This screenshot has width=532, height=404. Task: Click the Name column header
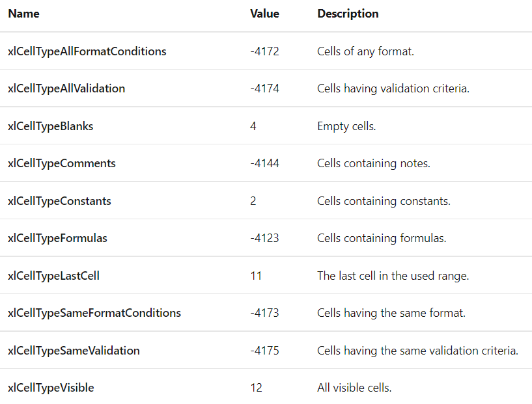(23, 14)
